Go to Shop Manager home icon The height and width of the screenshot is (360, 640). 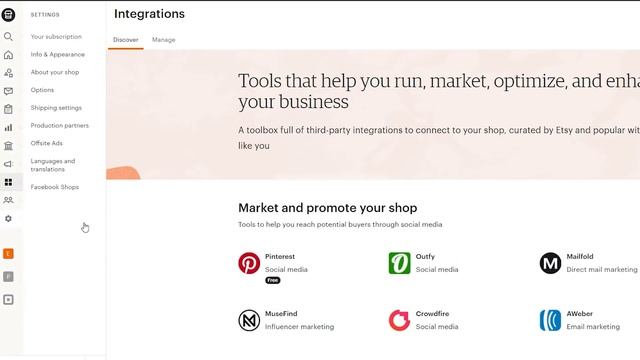(8, 55)
